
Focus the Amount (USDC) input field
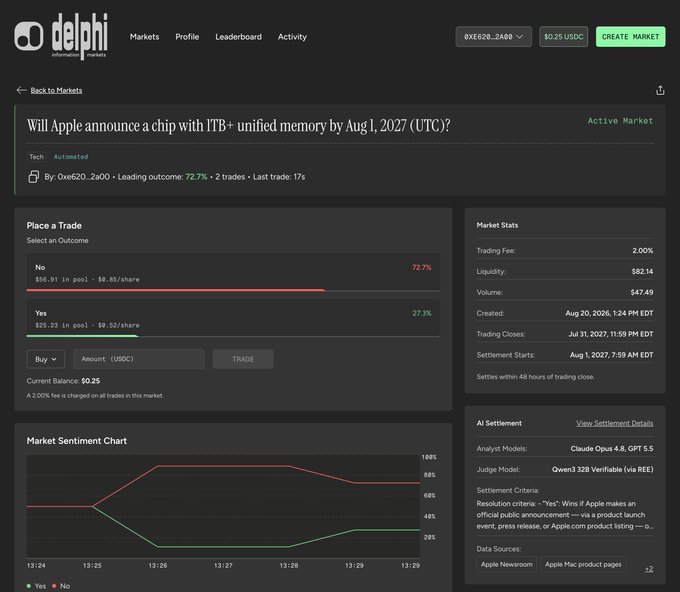coord(139,359)
